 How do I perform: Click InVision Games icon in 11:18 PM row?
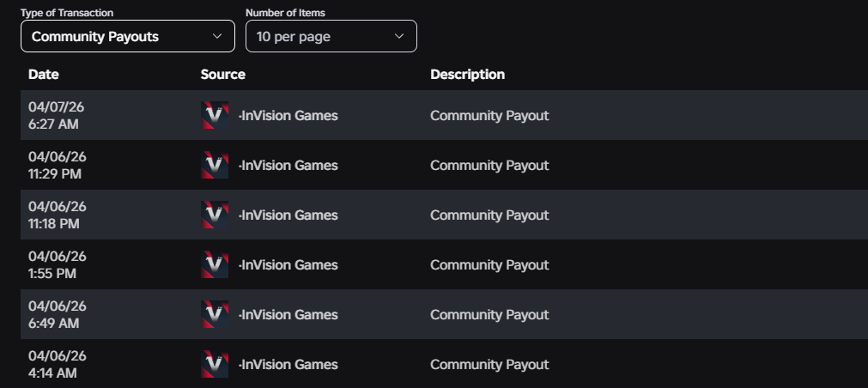click(x=215, y=215)
